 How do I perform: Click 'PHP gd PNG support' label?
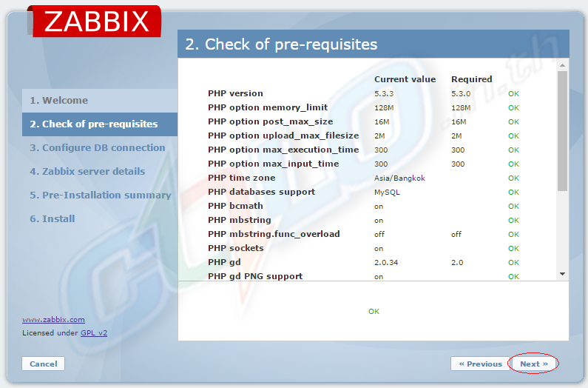point(255,276)
